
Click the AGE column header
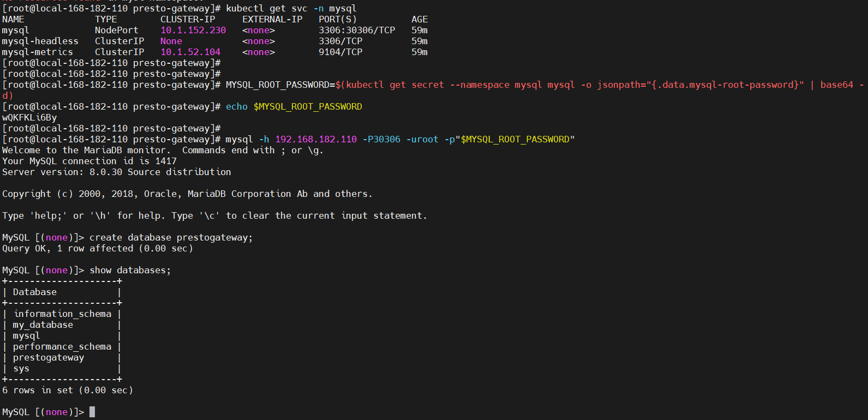point(420,20)
